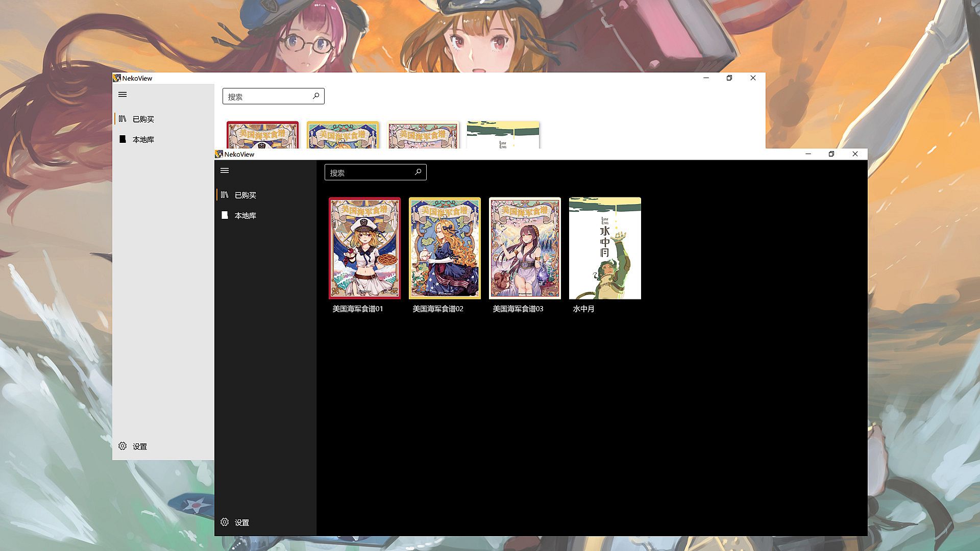Viewport: 980px width, 551px height.
Task: Click 本地库 book icon in dark sidebar
Action: pyautogui.click(x=225, y=215)
